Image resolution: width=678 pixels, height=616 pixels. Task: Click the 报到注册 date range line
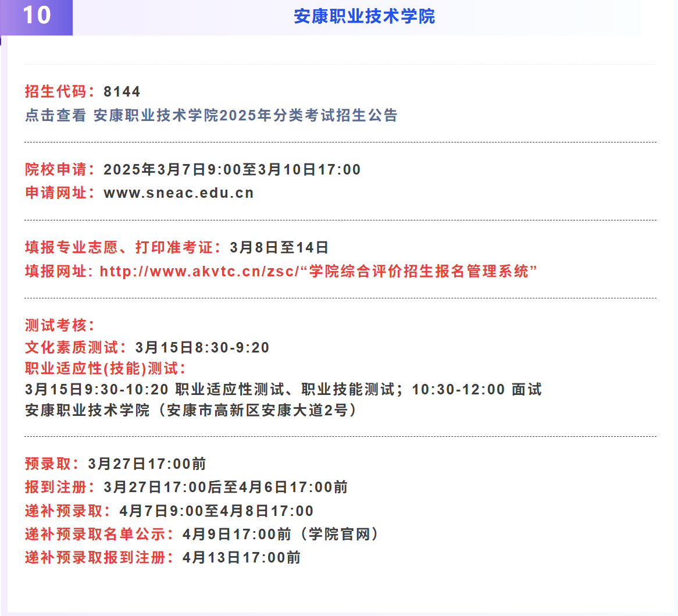click(x=187, y=487)
